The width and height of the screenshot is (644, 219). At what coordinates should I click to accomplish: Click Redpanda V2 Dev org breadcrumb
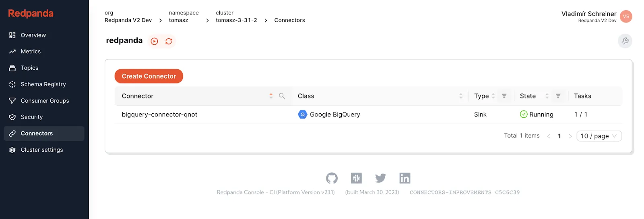[x=128, y=20]
